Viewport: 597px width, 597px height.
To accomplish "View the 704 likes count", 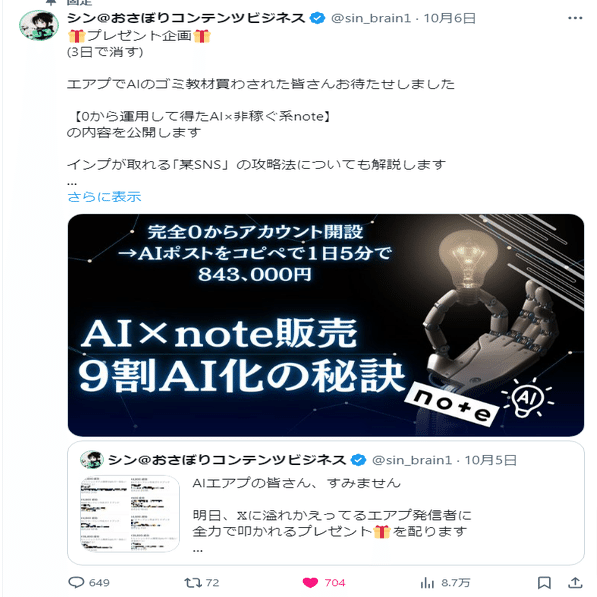I will (335, 583).
